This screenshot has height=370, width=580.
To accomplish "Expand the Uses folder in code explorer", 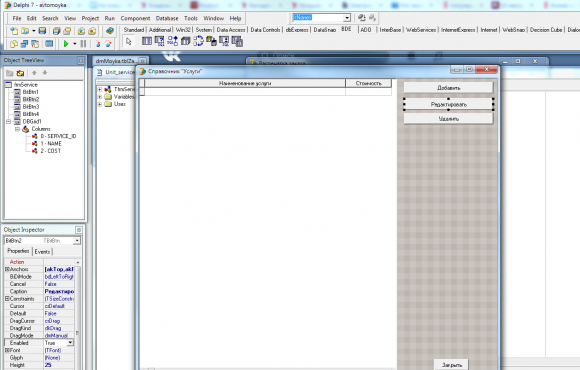I will pyautogui.click(x=100, y=104).
